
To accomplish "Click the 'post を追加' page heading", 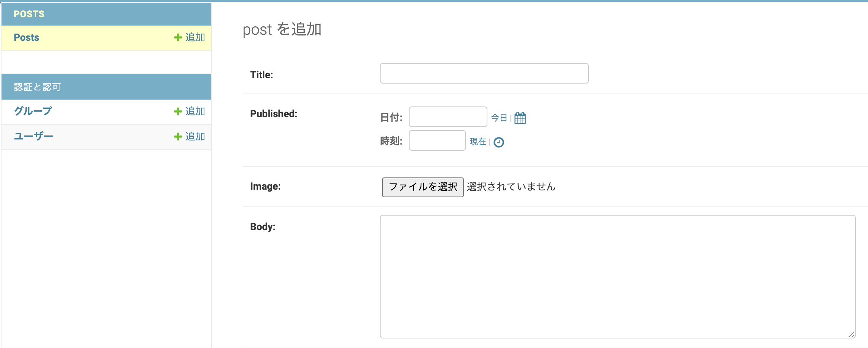I will point(282,29).
